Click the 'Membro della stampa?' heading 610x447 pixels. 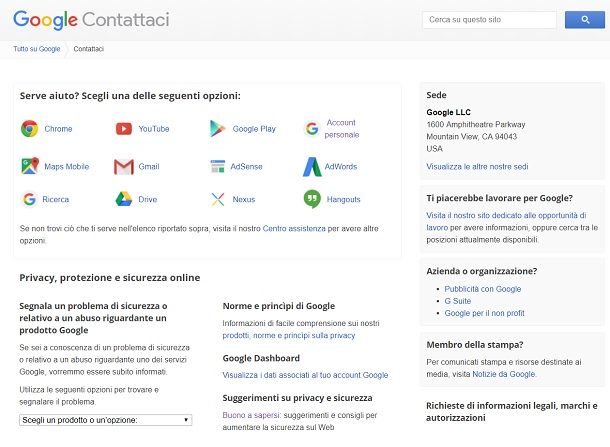pos(475,345)
